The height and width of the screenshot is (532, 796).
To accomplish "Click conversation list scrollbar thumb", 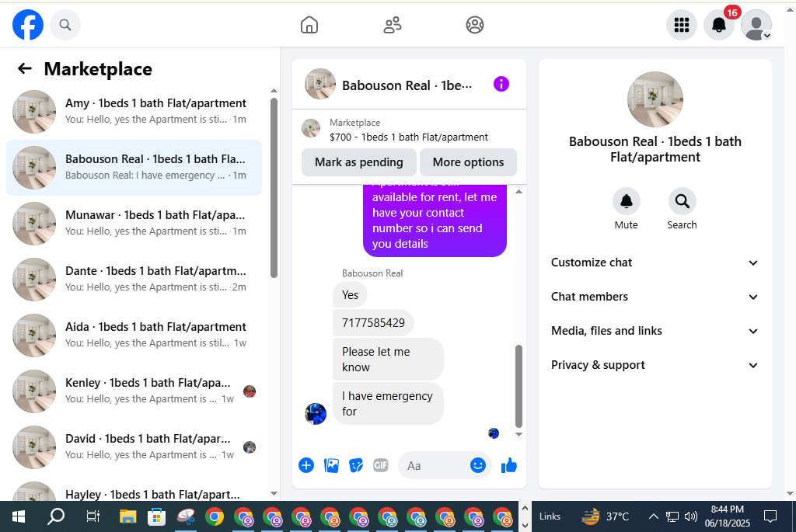I will click(x=274, y=188).
